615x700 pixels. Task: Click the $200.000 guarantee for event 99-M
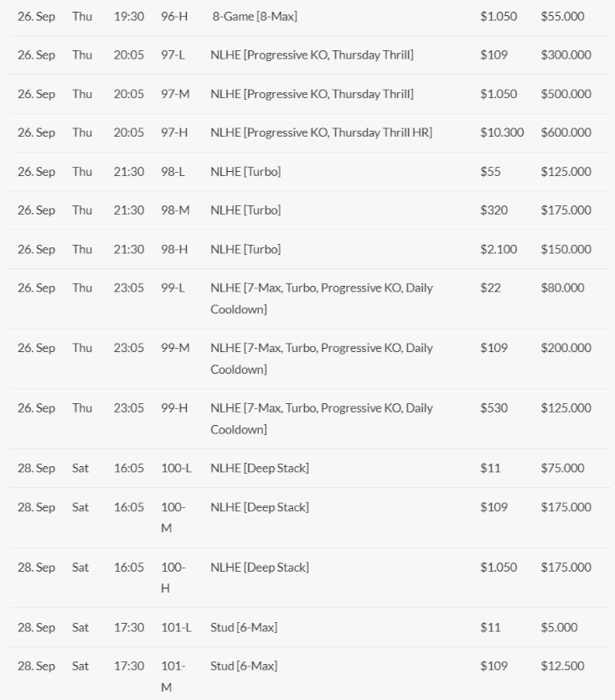point(566,347)
